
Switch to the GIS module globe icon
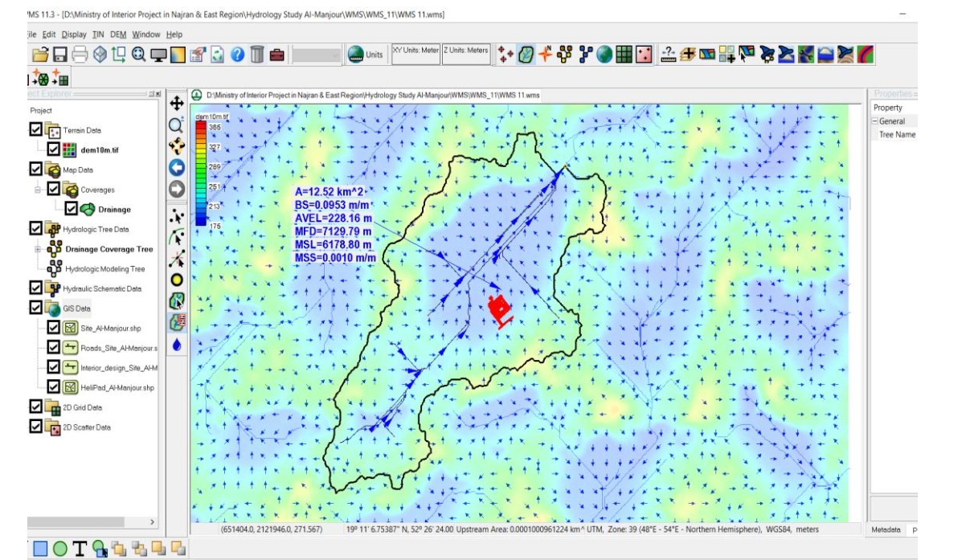[x=604, y=55]
